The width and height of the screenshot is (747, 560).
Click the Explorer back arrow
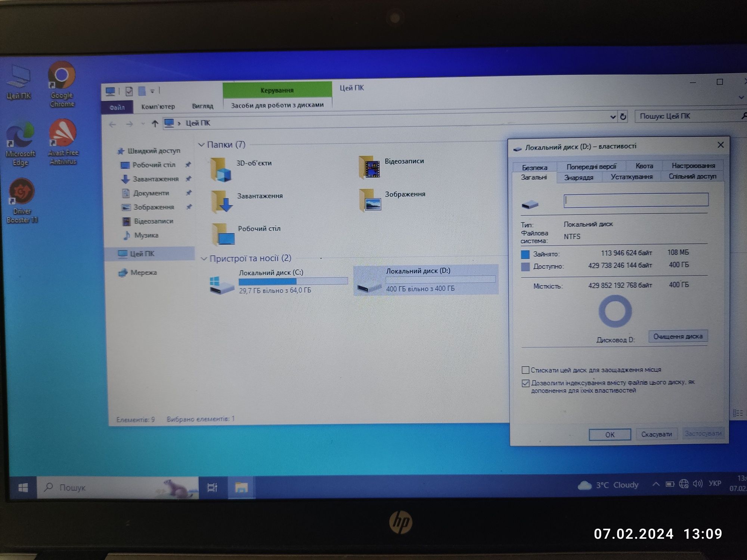(112, 124)
